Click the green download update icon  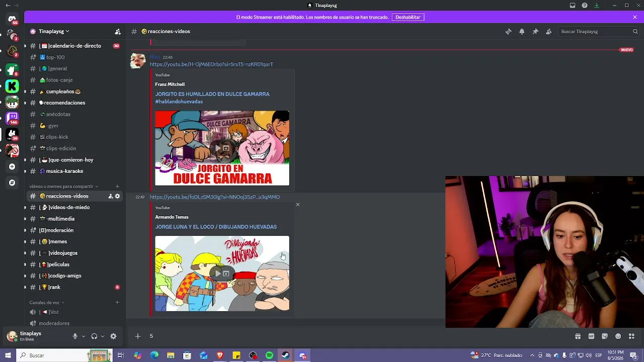(x=597, y=6)
